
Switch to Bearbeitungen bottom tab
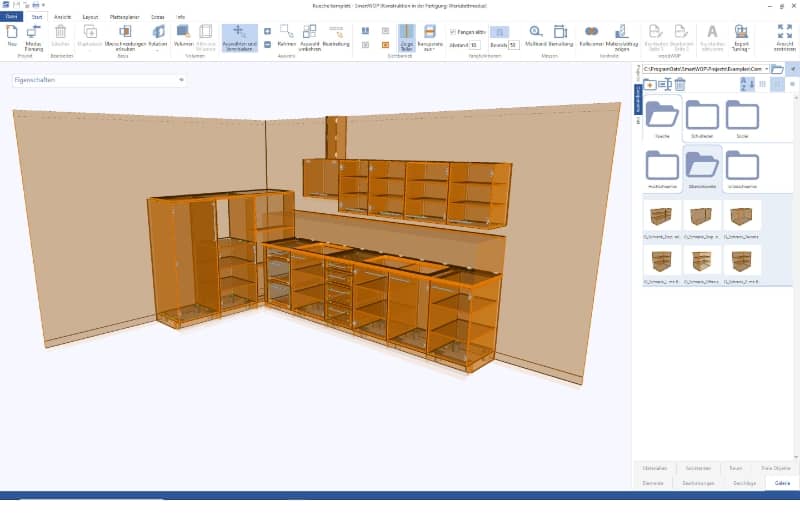click(x=698, y=483)
